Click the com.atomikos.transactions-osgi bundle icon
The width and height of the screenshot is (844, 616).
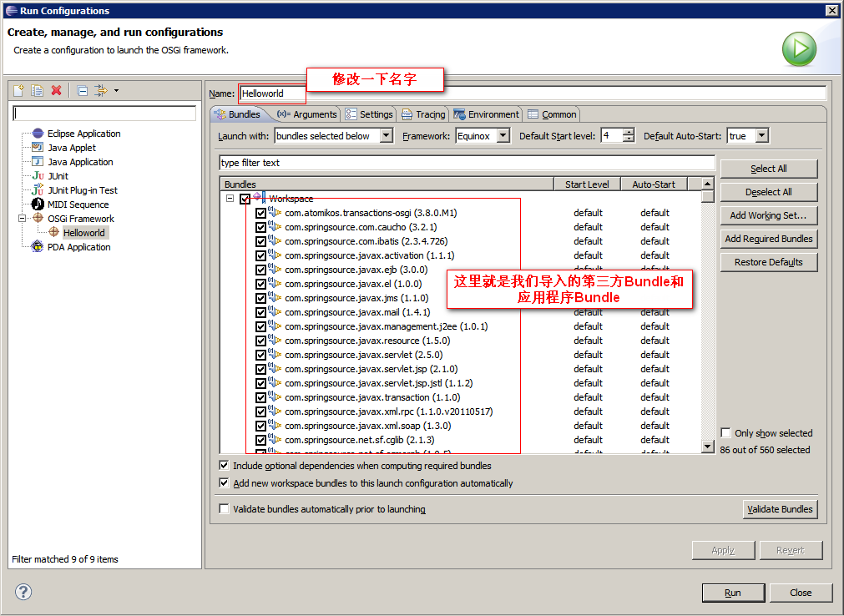tap(275, 212)
